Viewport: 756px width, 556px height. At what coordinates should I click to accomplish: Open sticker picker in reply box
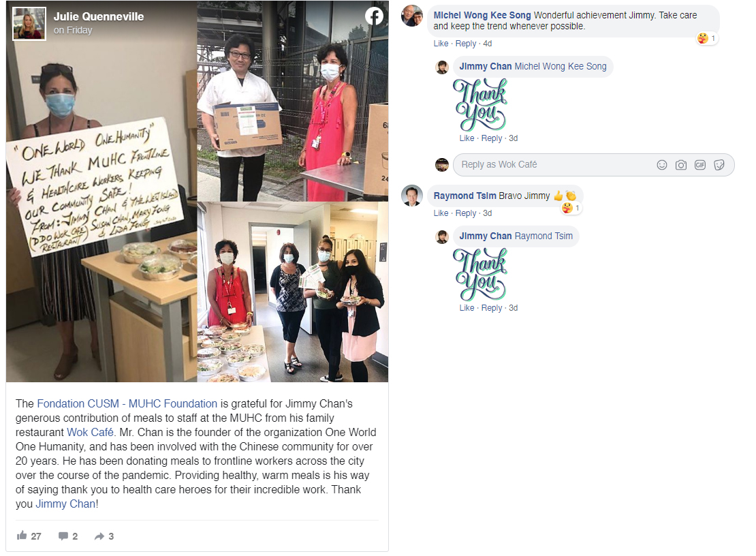click(x=719, y=165)
